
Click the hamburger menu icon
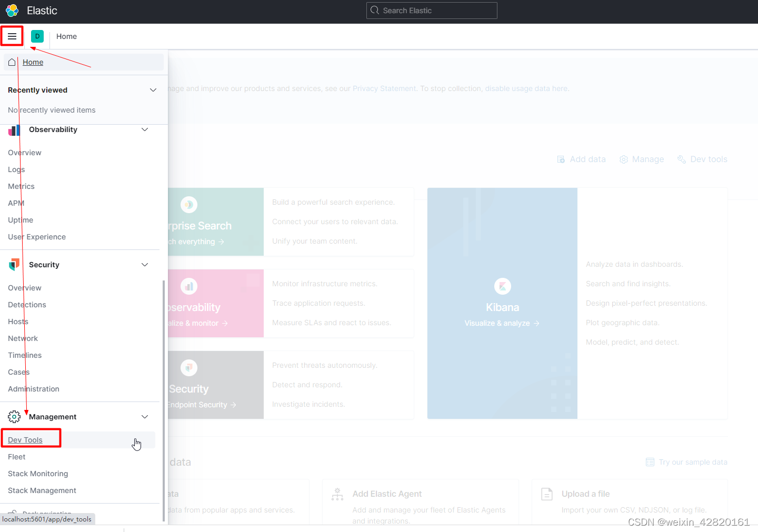click(x=12, y=36)
